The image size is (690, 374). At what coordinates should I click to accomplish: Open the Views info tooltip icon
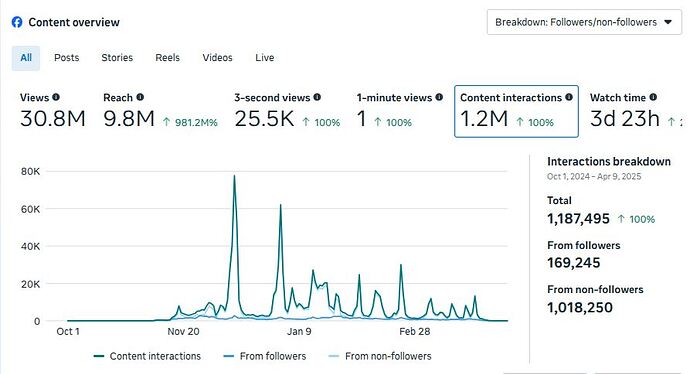tap(56, 97)
